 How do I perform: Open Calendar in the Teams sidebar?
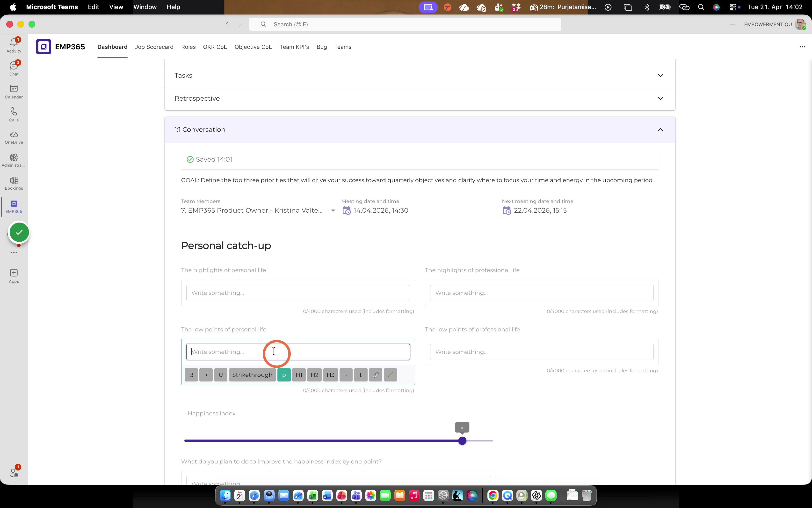coord(14,91)
